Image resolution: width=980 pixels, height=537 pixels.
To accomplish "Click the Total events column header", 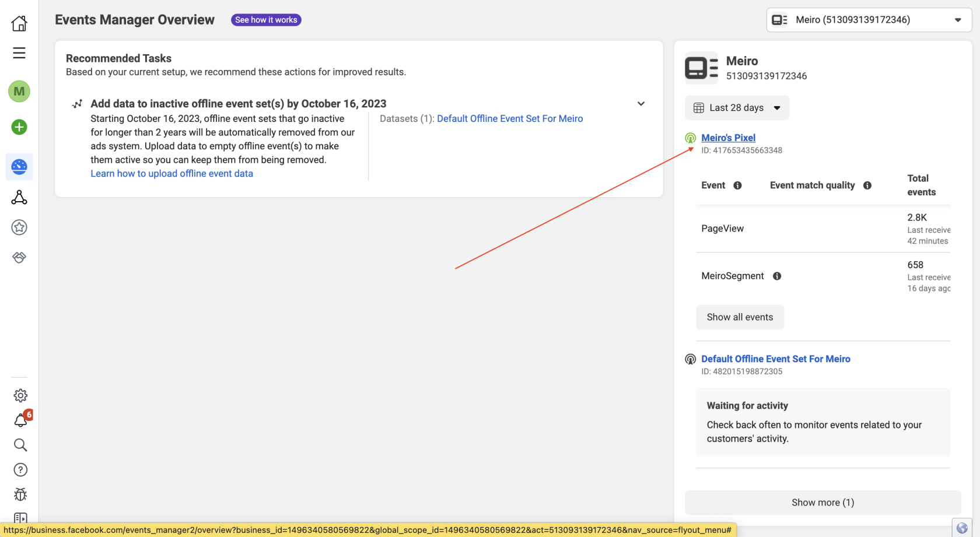I will tap(921, 185).
